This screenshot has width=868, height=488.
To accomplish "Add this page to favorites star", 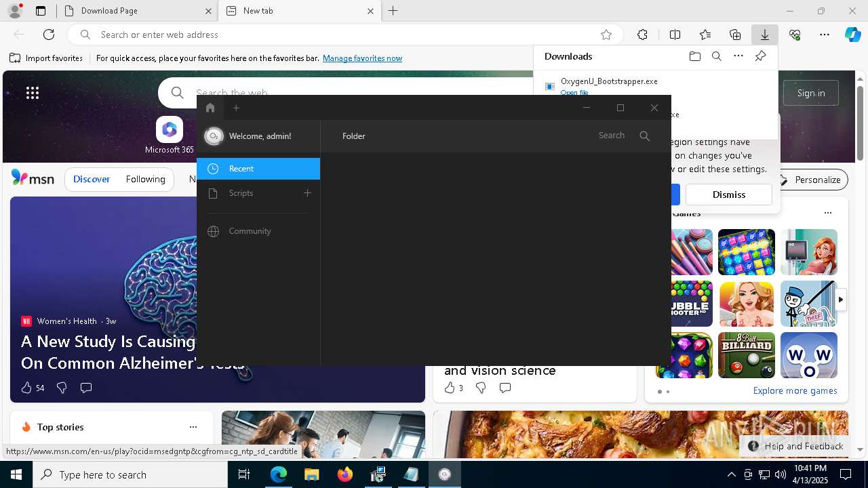I will (606, 35).
